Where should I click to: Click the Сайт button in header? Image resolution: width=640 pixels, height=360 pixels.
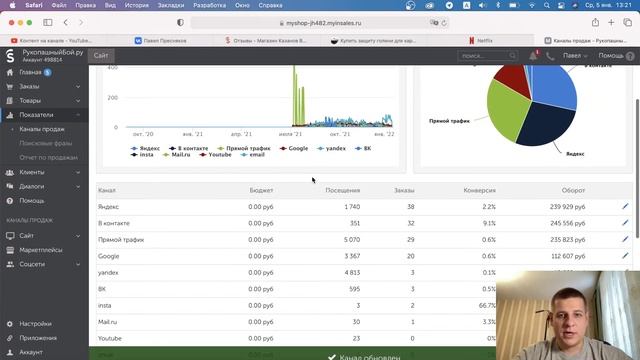(101, 56)
